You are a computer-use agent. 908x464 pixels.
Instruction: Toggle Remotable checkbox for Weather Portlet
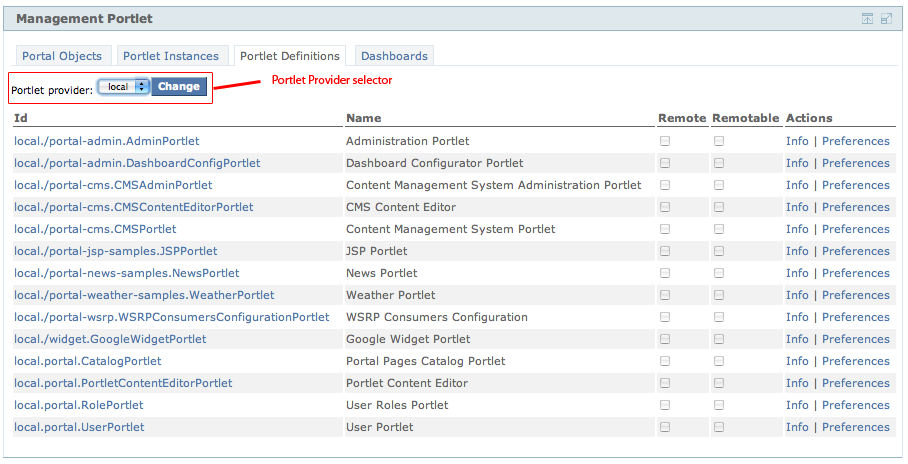point(719,295)
